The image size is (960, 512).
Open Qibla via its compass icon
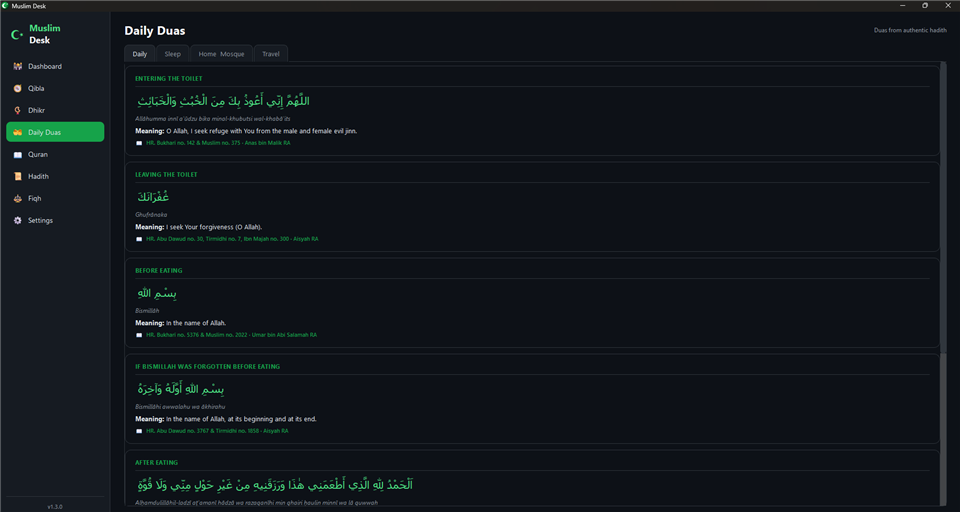pos(18,88)
